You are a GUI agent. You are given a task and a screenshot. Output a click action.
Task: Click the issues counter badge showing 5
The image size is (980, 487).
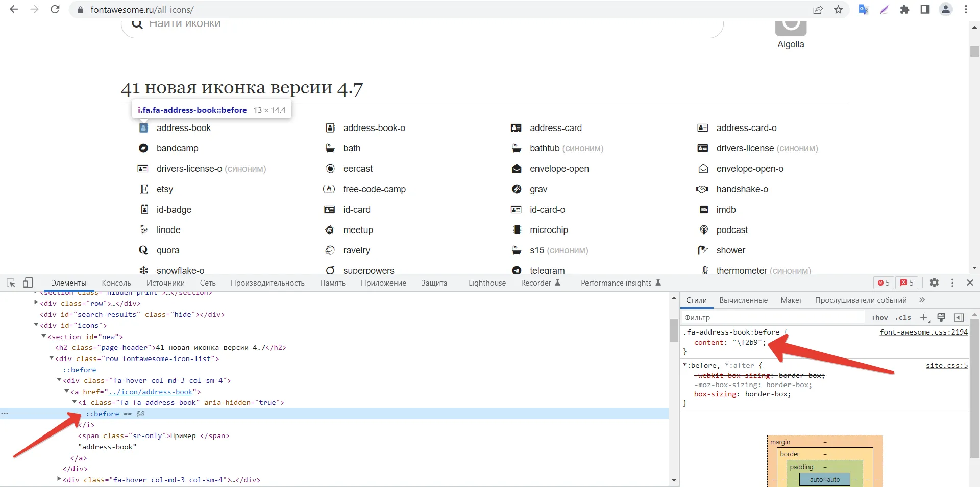(x=907, y=283)
